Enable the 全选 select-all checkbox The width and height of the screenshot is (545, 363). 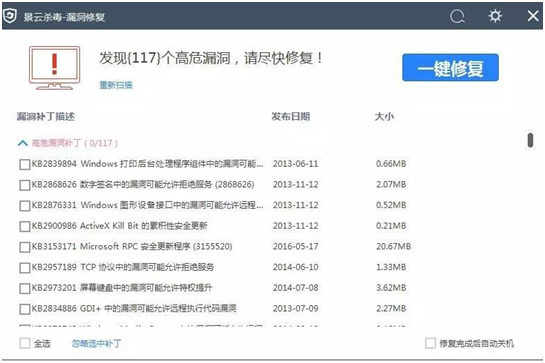click(x=25, y=343)
